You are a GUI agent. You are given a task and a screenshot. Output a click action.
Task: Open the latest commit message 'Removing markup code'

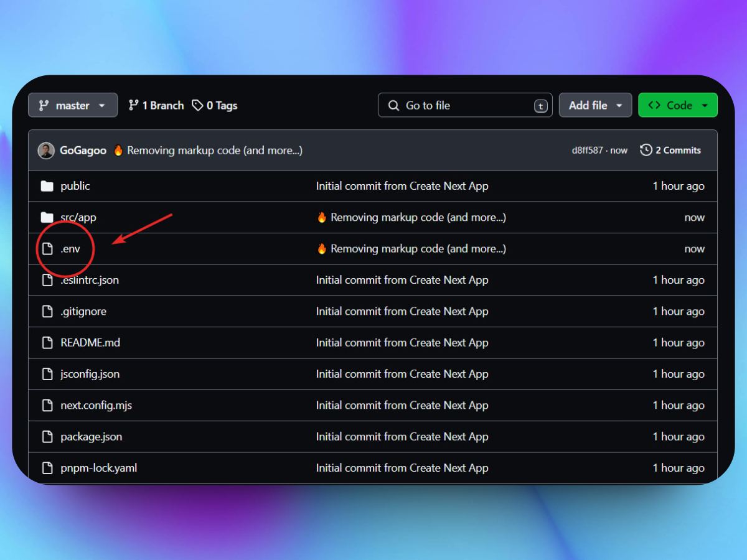point(214,151)
